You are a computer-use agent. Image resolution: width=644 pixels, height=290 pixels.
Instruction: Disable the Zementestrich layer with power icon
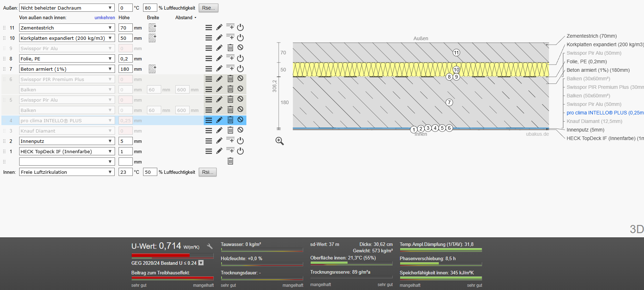[240, 27]
